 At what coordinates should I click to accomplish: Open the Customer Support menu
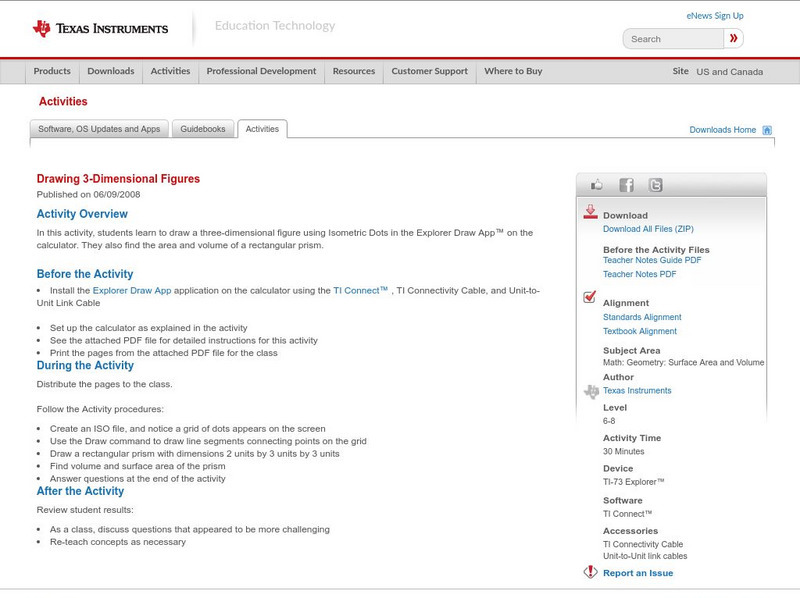click(429, 72)
